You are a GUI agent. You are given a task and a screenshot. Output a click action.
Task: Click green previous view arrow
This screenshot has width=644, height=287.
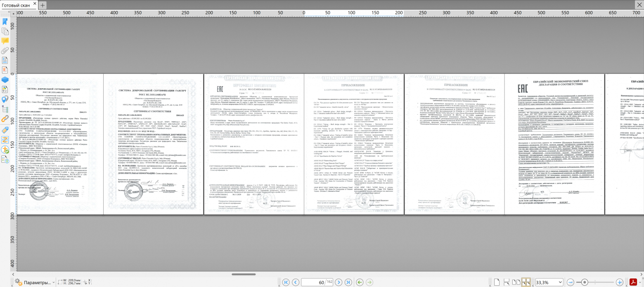(360, 282)
